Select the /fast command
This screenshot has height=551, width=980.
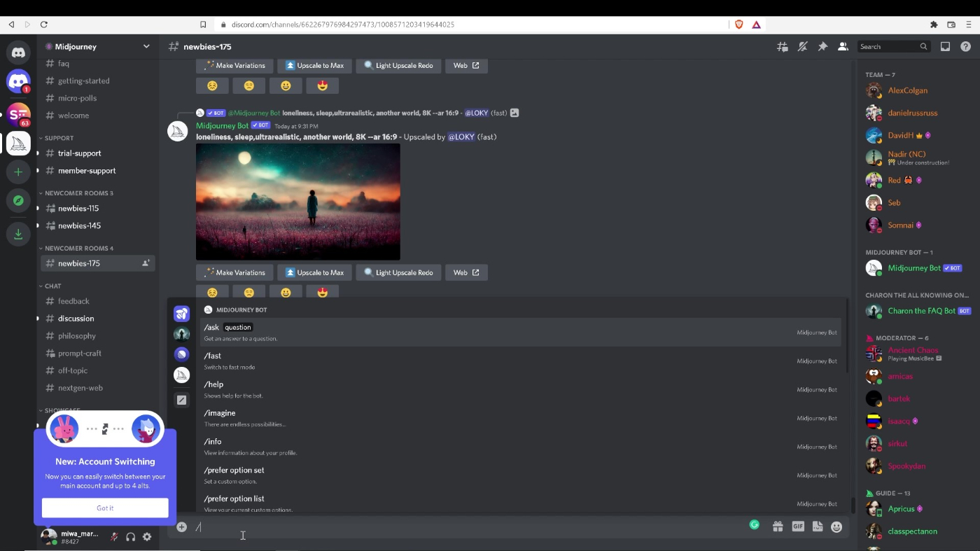point(520,361)
